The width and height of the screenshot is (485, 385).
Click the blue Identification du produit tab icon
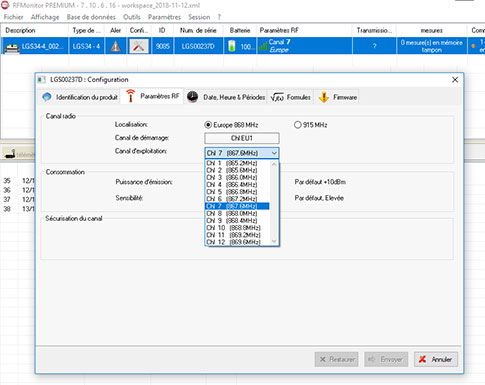tap(47, 97)
